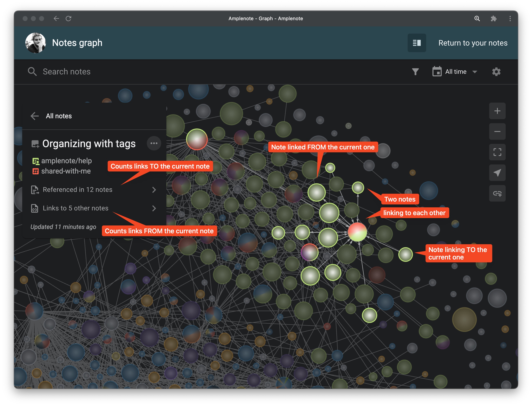Focus the Search notes field

point(67,72)
